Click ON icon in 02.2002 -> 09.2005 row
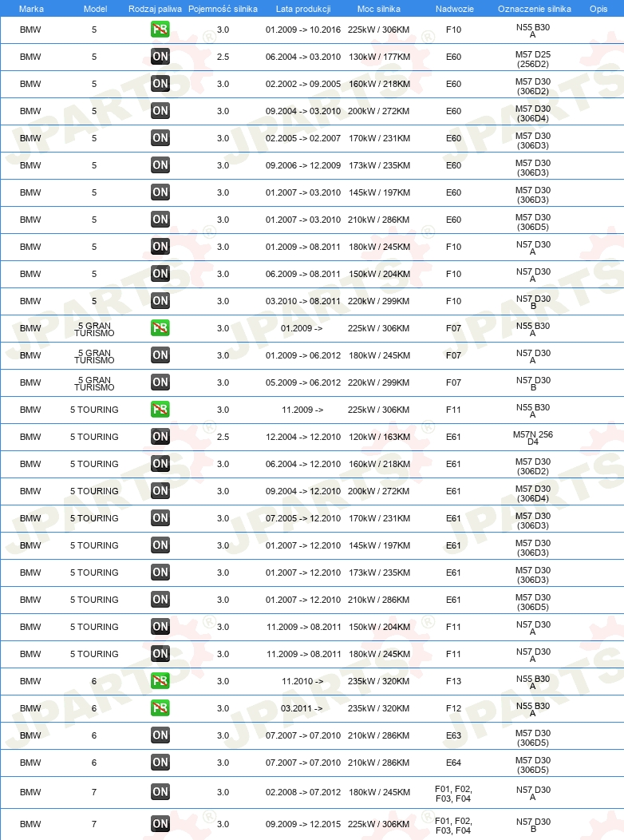 (x=160, y=84)
